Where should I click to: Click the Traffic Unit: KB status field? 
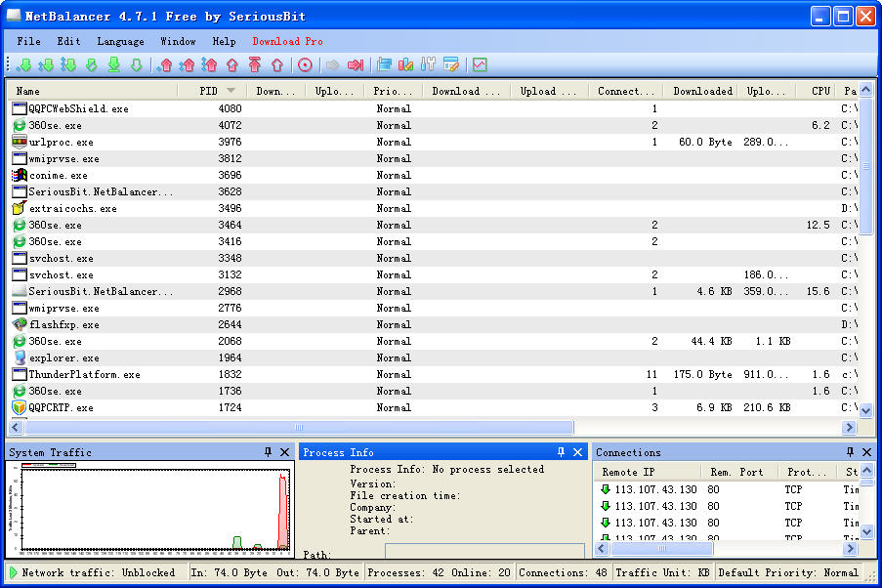[662, 572]
